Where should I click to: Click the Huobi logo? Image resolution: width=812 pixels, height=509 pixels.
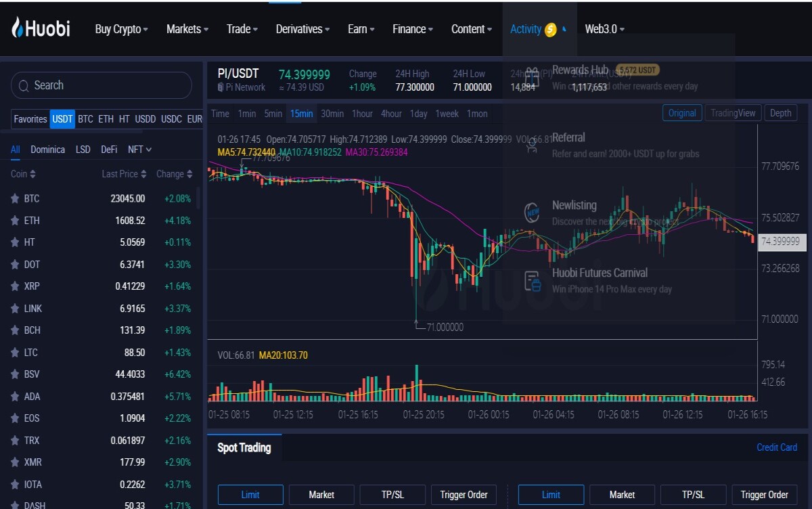(41, 28)
